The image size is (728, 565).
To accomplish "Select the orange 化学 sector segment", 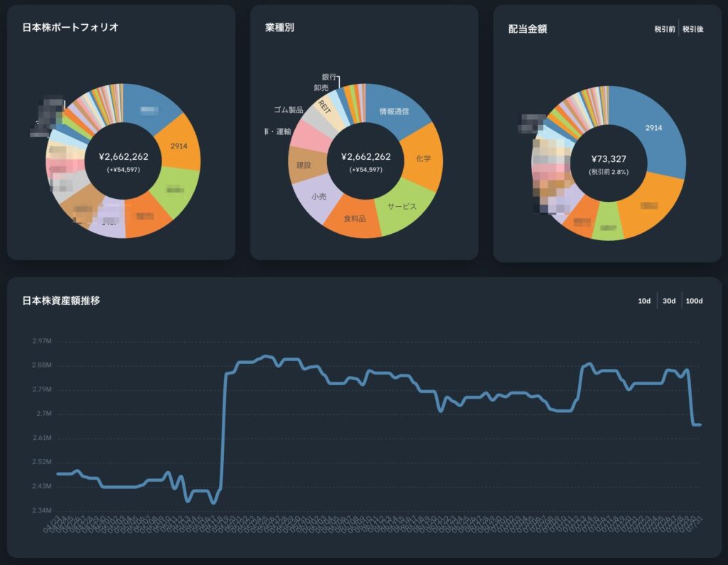I will click(x=423, y=159).
